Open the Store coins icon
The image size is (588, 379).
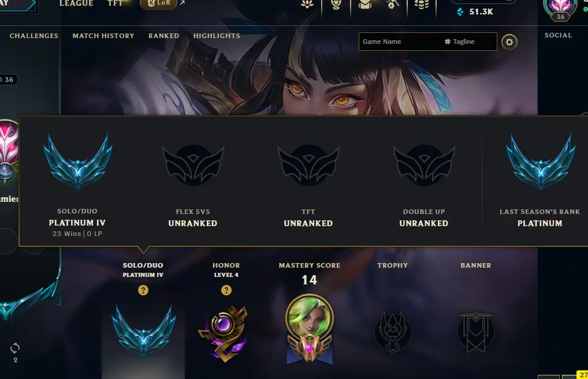click(422, 5)
